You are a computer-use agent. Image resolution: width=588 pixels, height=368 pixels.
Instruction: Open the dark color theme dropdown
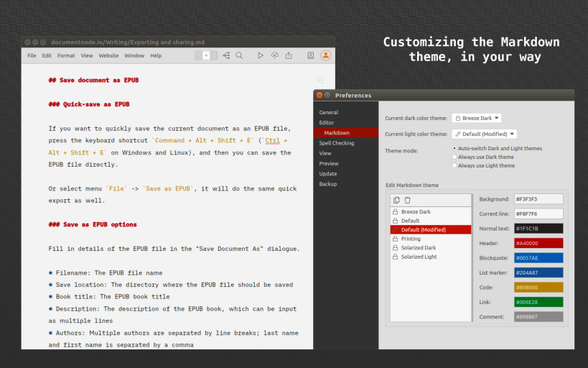click(477, 118)
